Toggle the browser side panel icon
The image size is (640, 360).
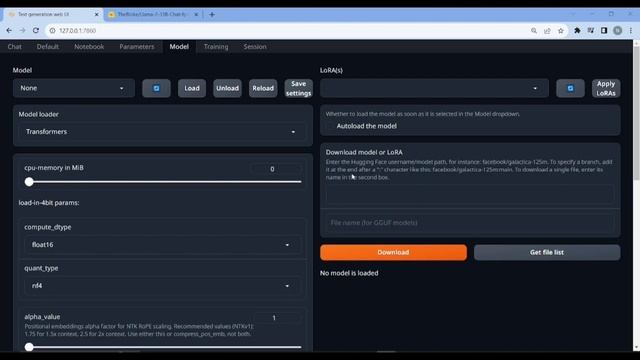tap(604, 31)
